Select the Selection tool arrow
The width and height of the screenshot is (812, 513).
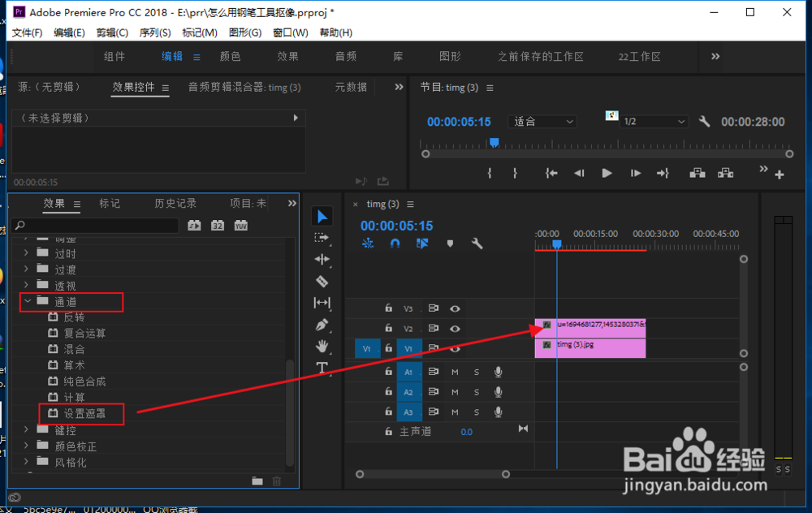(x=322, y=217)
